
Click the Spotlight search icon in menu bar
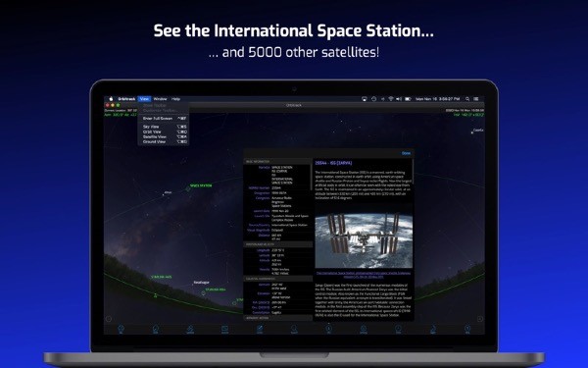pos(467,99)
